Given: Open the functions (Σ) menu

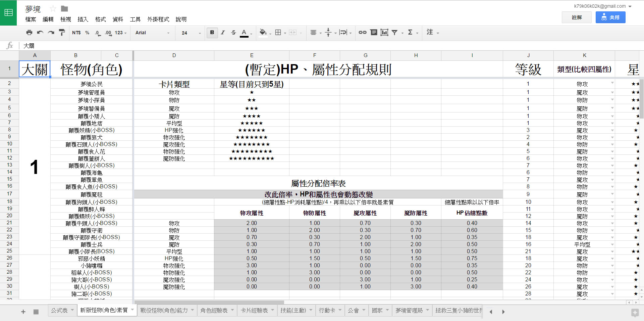Looking at the screenshot, I should 410,33.
